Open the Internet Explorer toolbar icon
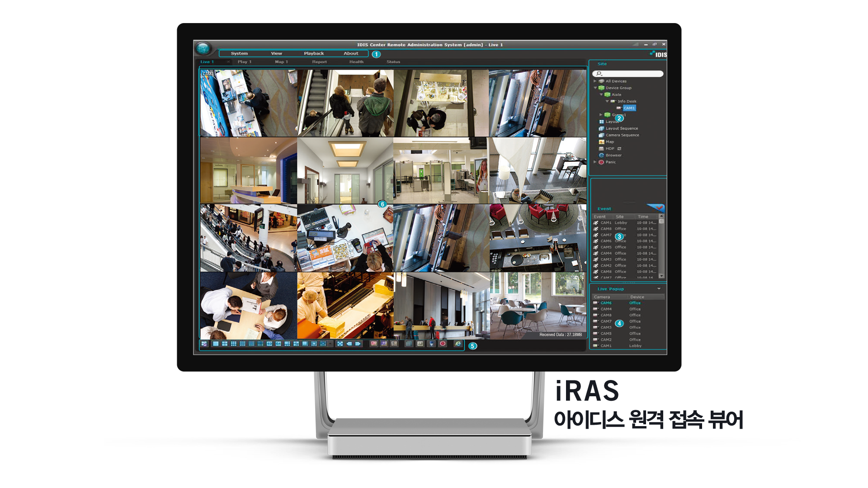This screenshot has height=488, width=868. pyautogui.click(x=458, y=344)
